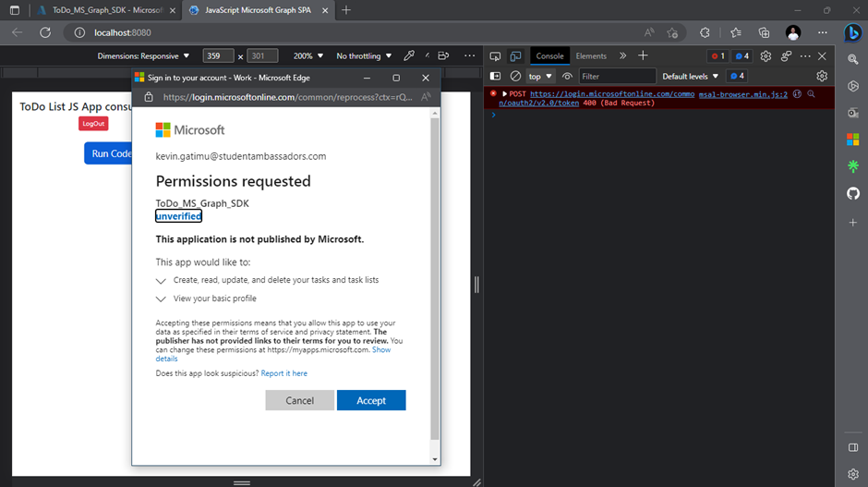Viewport: 868px width, 487px height.
Task: Open the 200% zoom dropdown
Action: (307, 56)
